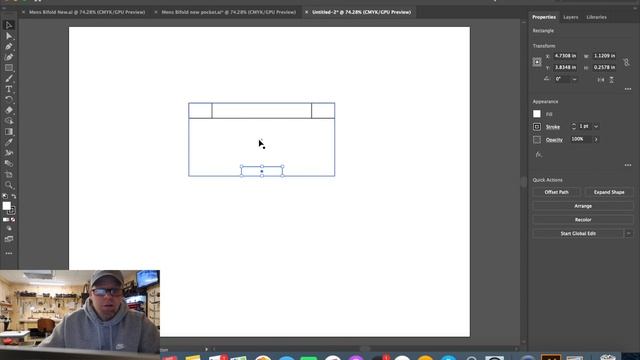Set paint to None in toolbar
Screen dimensions: 640x360
coord(13,220)
